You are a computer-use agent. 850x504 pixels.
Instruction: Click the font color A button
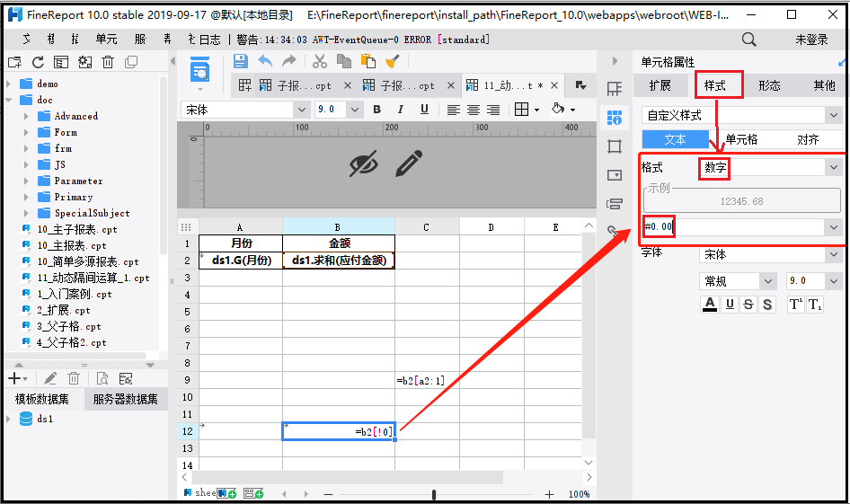pos(710,305)
